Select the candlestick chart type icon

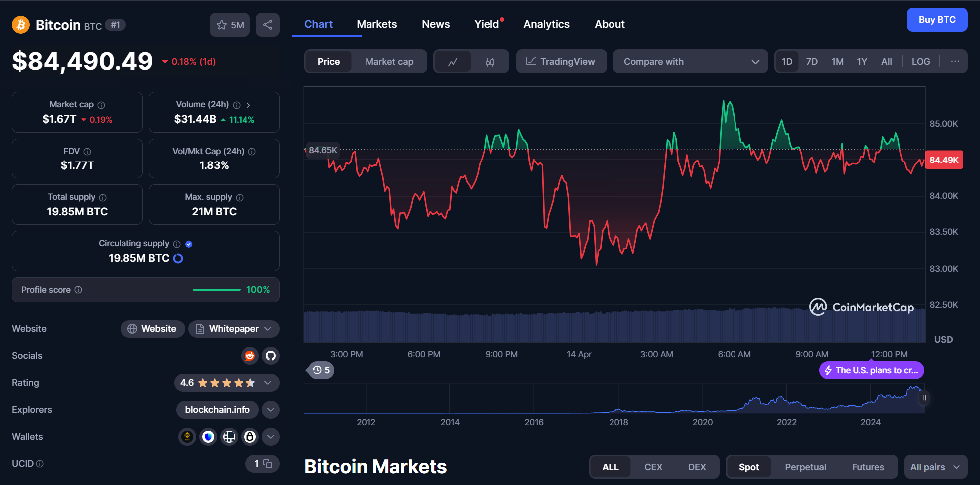click(x=490, y=61)
